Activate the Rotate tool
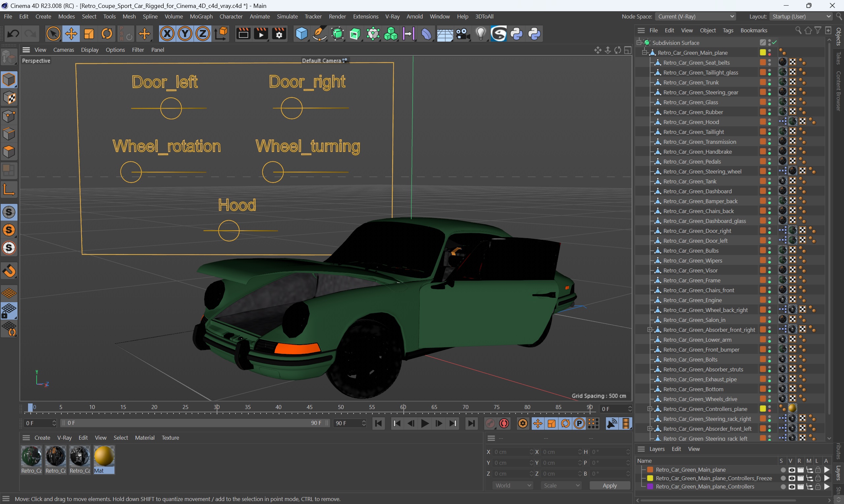This screenshot has width=844, height=504. (107, 34)
